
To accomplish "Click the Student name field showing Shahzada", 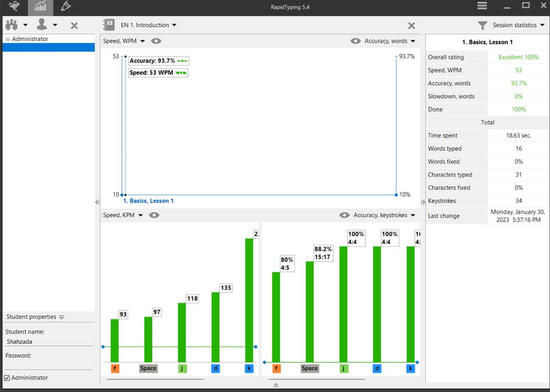I will [x=49, y=341].
